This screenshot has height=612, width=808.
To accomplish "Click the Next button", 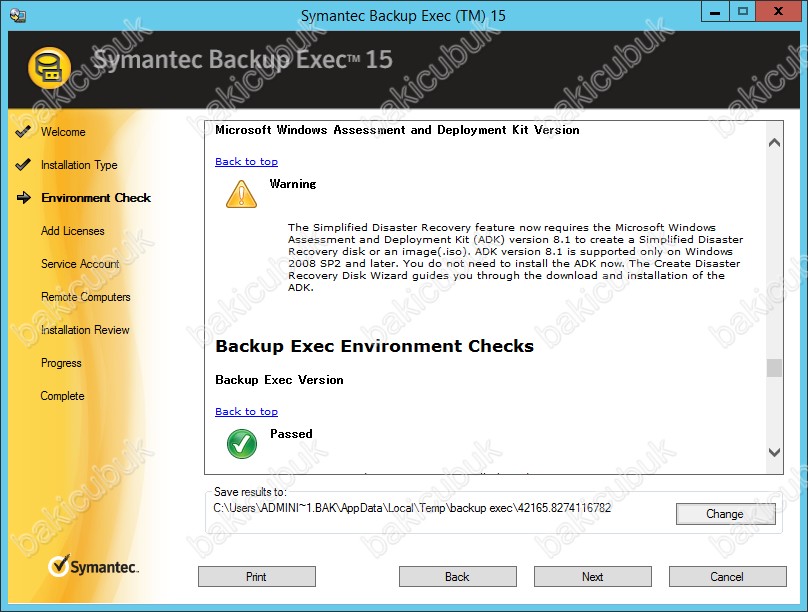I will click(x=593, y=576).
